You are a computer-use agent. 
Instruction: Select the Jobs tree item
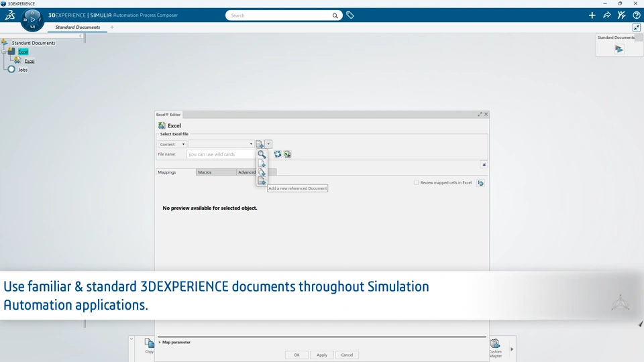(23, 70)
